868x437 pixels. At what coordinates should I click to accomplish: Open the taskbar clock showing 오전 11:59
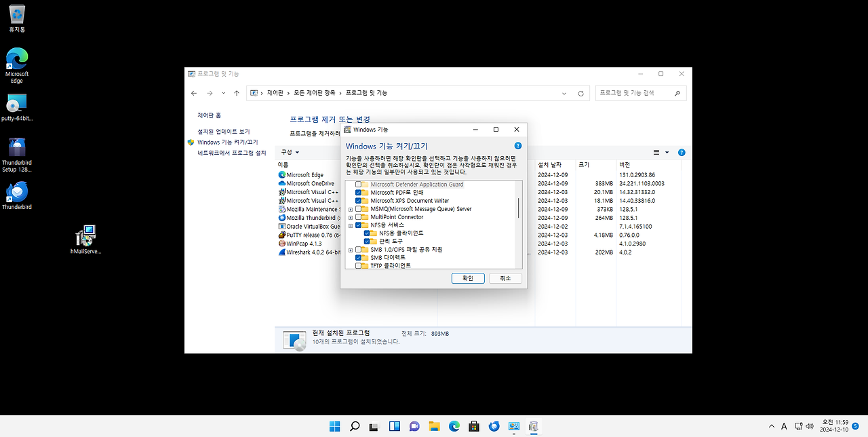834,426
